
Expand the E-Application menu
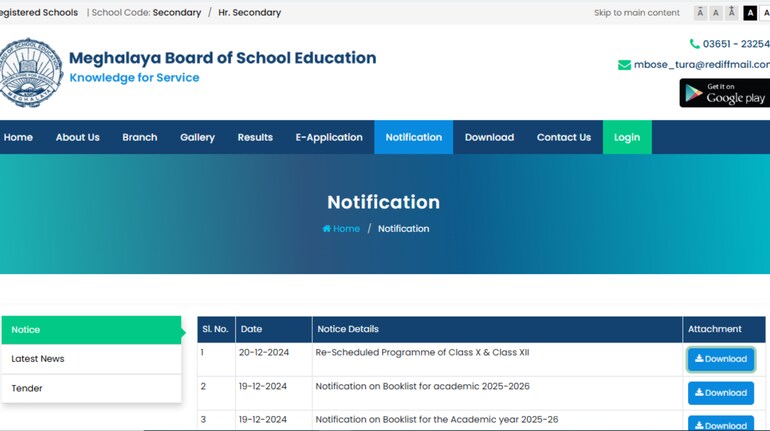[x=329, y=137]
